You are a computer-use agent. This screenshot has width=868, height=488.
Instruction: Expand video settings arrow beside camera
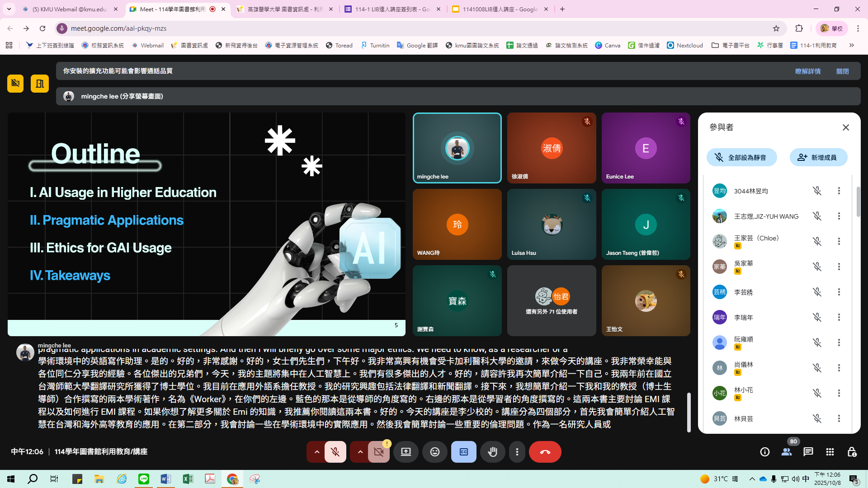(360, 452)
